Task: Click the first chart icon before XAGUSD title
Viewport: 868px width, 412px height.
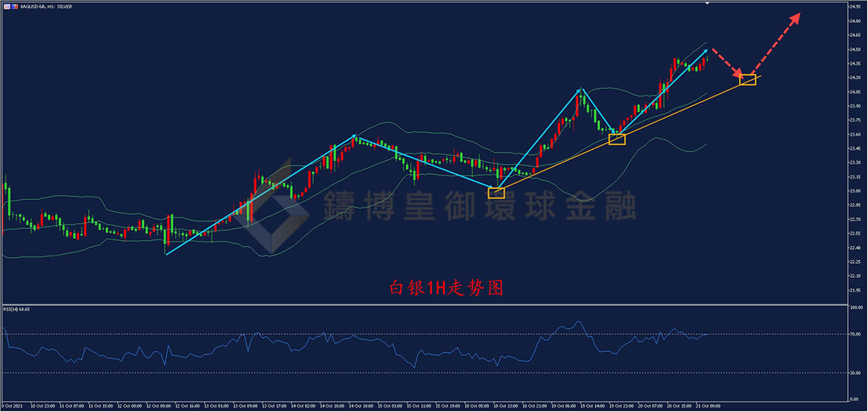Action: [x=6, y=6]
